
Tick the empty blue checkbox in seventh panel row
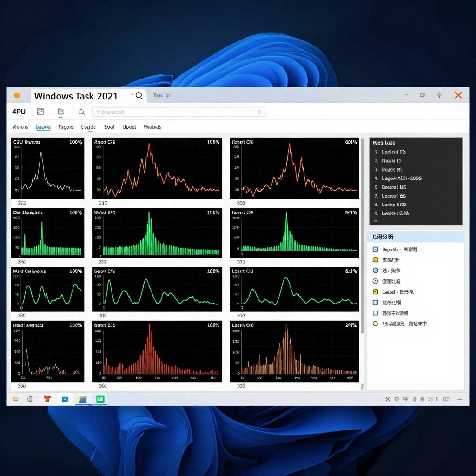point(375,313)
